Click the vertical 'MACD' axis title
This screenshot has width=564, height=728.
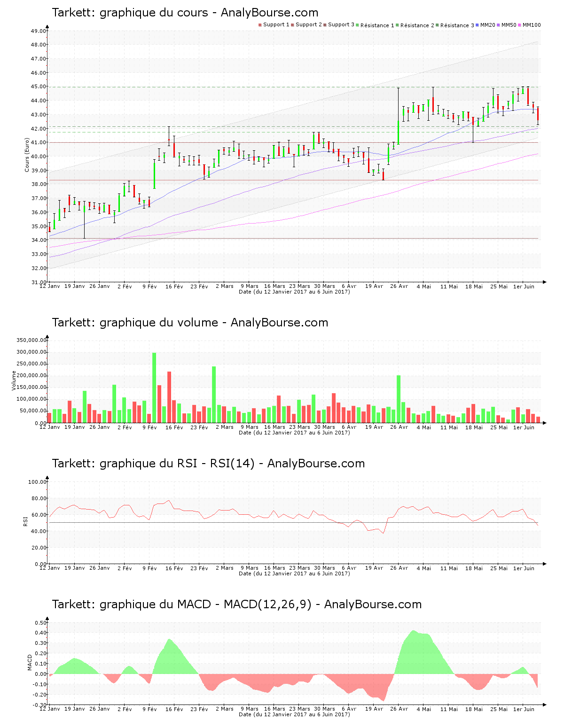pyautogui.click(x=30, y=662)
